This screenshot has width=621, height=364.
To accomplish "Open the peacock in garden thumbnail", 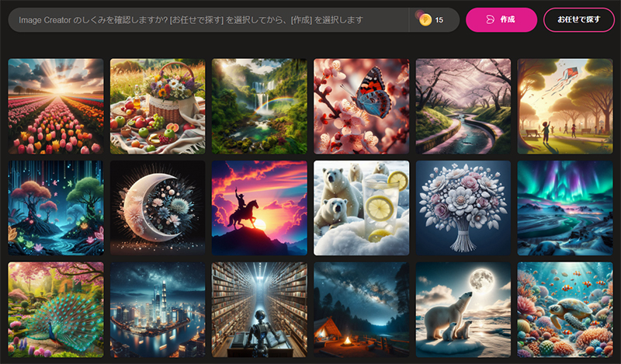I will [56, 310].
